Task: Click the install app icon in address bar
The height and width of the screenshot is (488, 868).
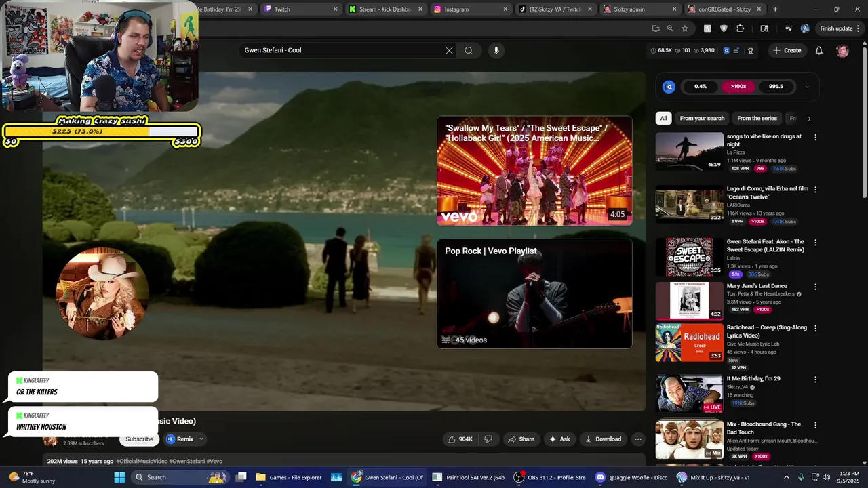Action: (655, 28)
